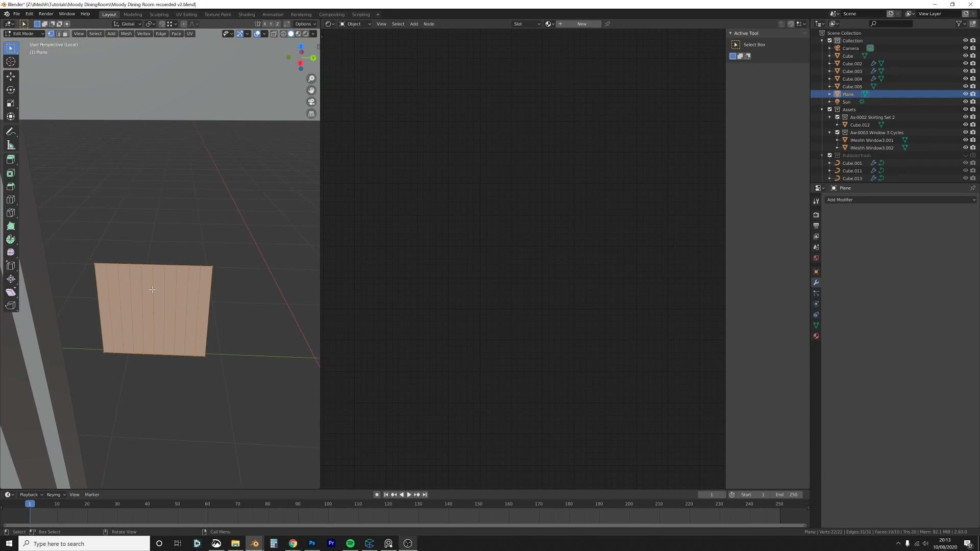Toggle X axis mirror in viewport header
The height and width of the screenshot is (551, 980).
pos(264,24)
